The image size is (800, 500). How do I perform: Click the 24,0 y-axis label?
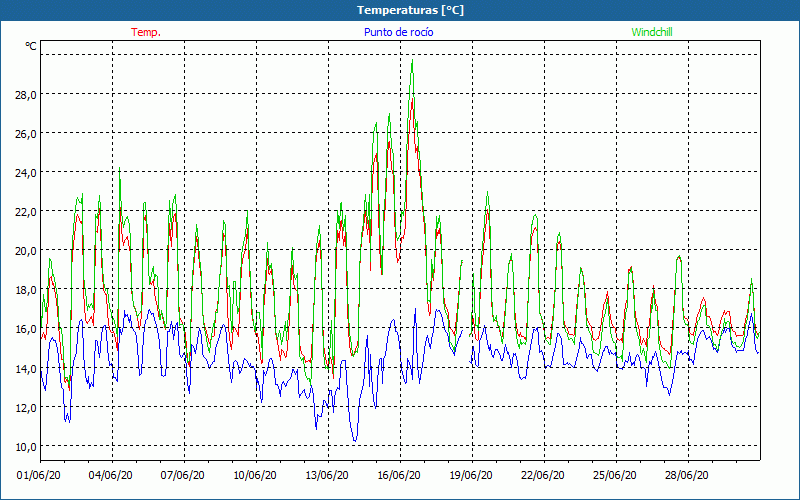[24, 172]
